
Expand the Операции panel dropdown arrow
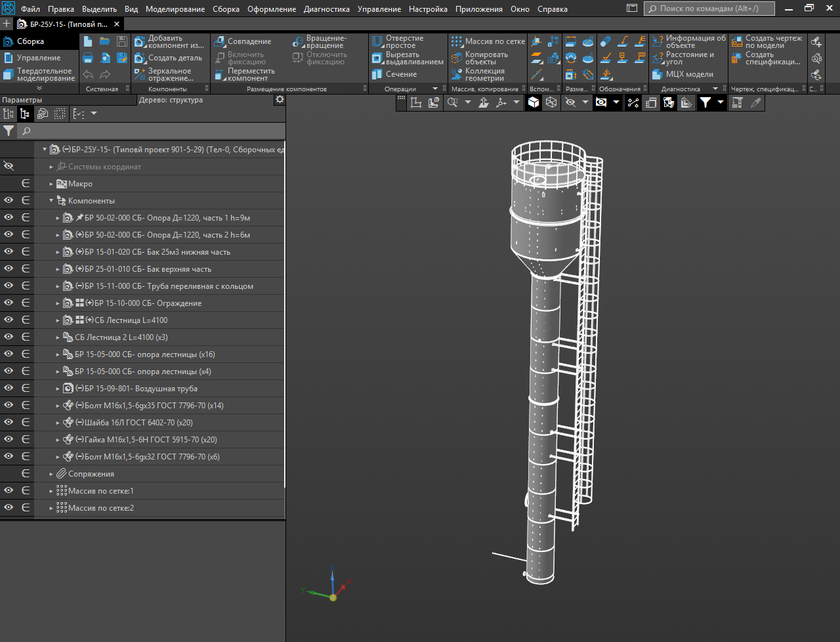435,89
